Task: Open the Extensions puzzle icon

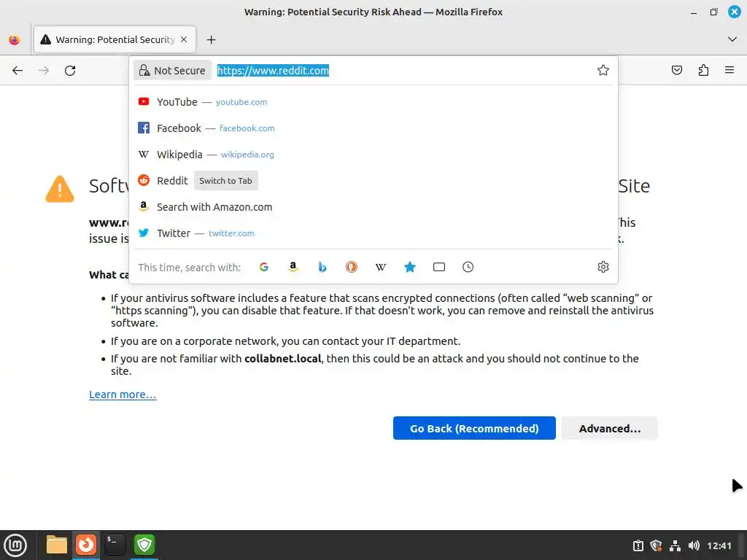Action: 703,71
